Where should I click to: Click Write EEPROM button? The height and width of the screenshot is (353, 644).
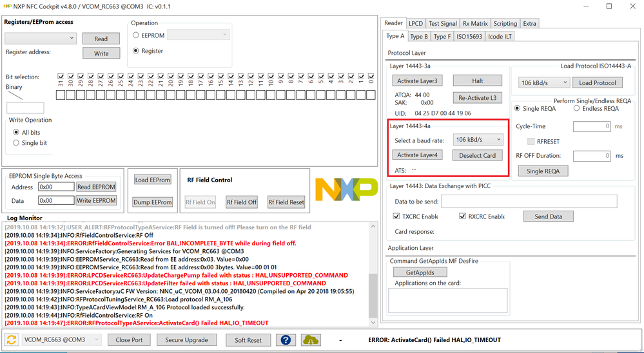(96, 201)
